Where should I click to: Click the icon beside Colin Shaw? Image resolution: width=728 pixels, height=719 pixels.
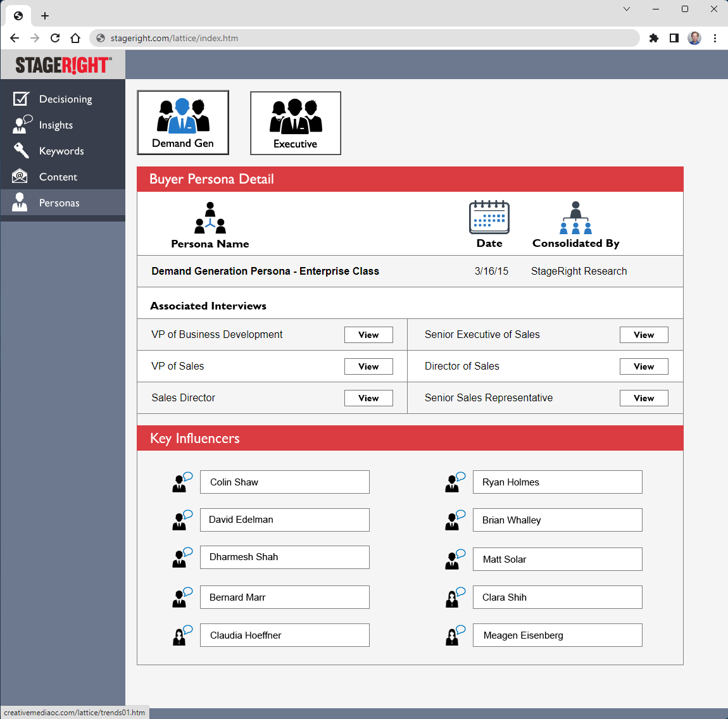[182, 482]
